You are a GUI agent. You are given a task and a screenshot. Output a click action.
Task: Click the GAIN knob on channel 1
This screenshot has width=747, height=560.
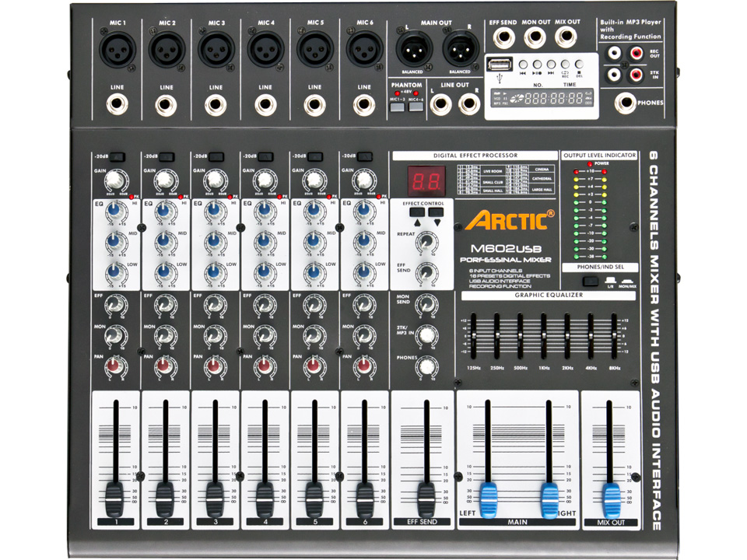coord(115,180)
